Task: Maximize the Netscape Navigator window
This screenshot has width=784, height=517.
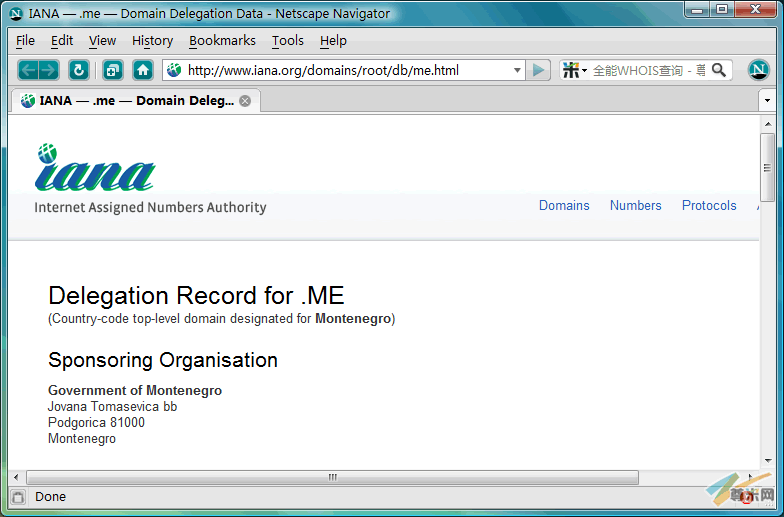Action: click(722, 9)
